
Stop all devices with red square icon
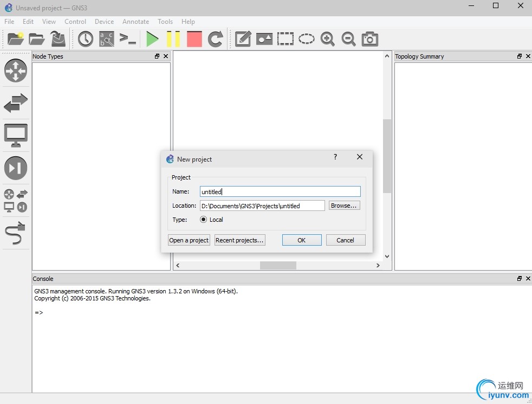(194, 39)
